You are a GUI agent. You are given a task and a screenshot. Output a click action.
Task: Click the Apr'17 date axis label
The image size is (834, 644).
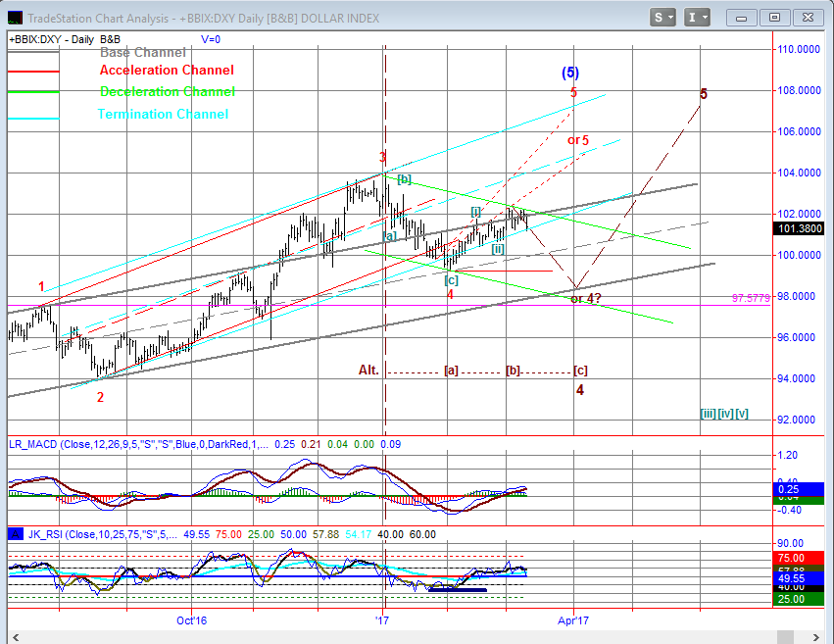(573, 620)
